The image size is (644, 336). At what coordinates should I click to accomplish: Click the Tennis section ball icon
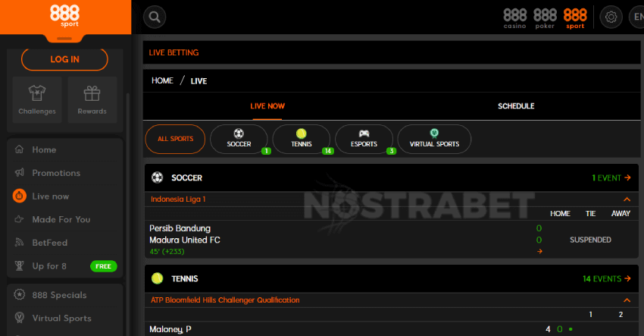click(x=158, y=278)
